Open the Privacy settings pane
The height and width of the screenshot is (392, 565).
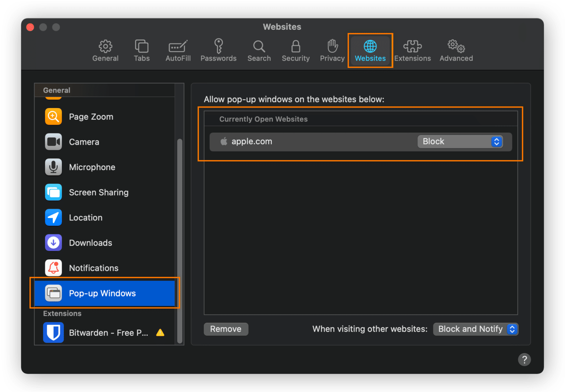(x=331, y=50)
